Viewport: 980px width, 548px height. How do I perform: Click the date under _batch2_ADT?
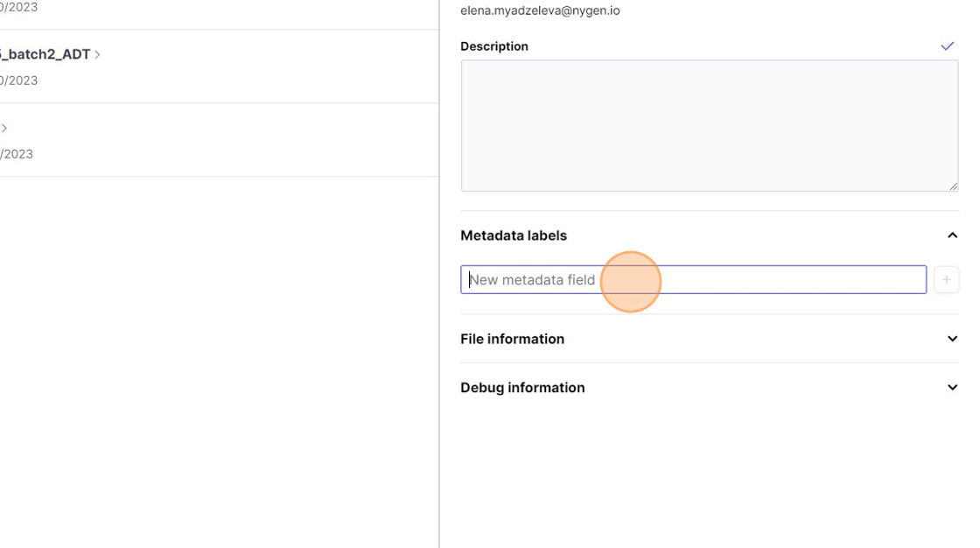tap(19, 81)
